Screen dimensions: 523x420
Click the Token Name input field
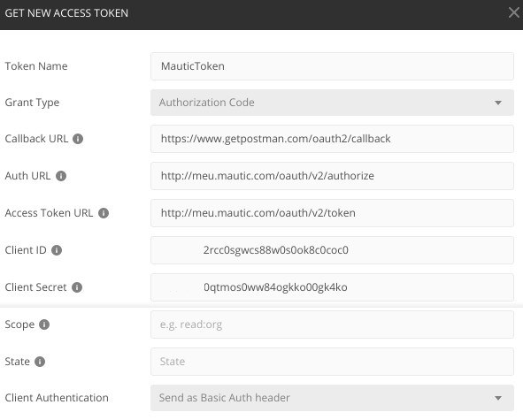[332, 66]
